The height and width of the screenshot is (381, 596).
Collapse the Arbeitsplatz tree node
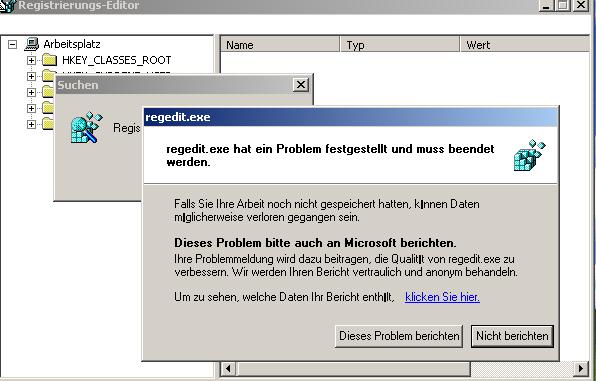pos(13,44)
